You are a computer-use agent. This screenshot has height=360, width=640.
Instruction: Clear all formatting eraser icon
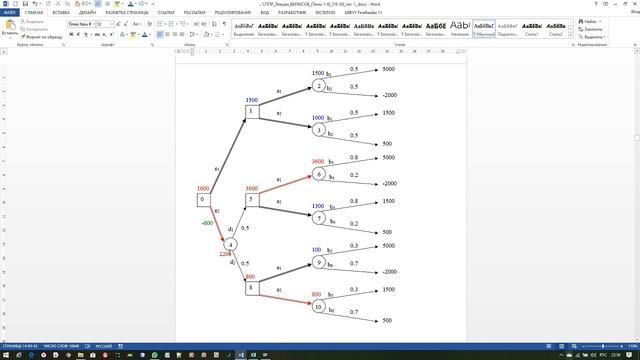coord(149,24)
